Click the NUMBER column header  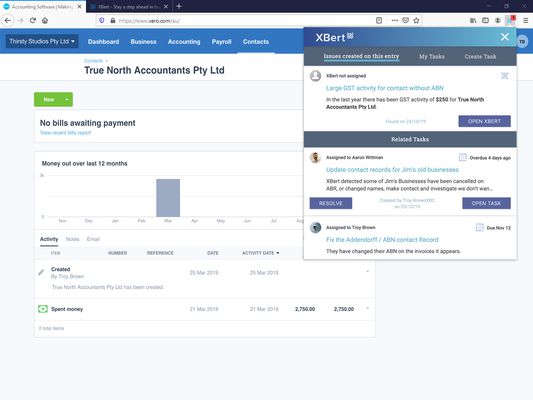(118, 253)
